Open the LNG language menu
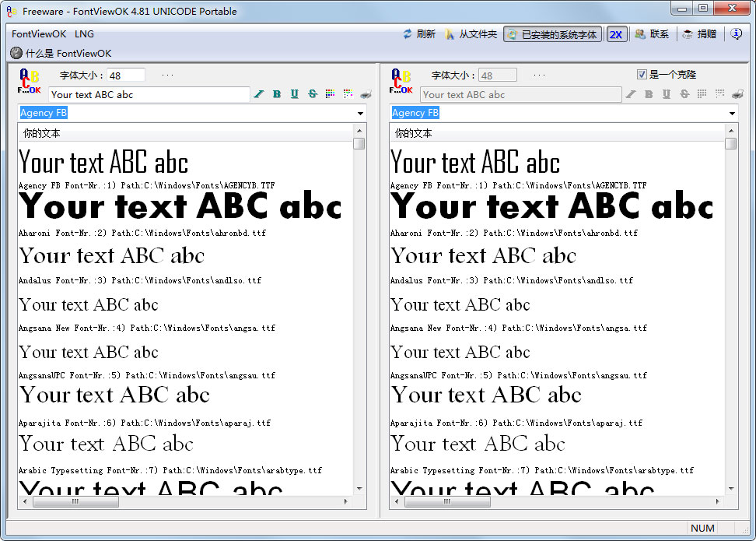Image resolution: width=756 pixels, height=541 pixels. tap(84, 34)
